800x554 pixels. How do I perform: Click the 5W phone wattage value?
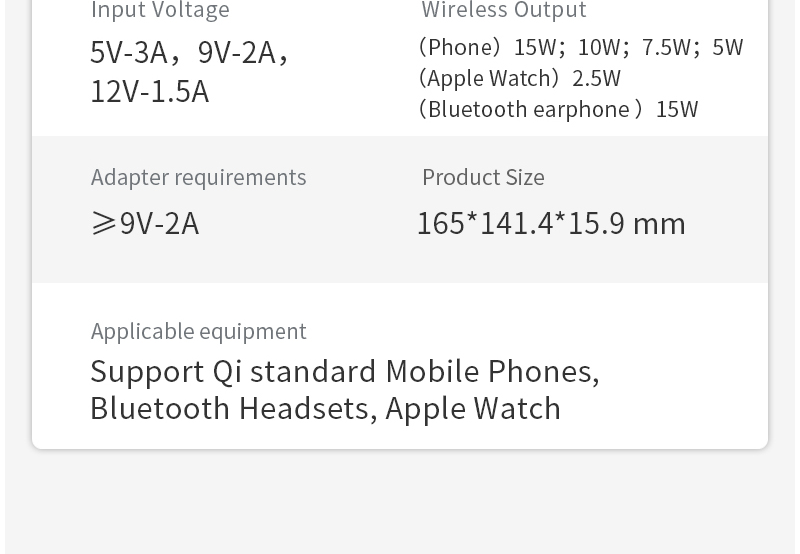click(727, 48)
